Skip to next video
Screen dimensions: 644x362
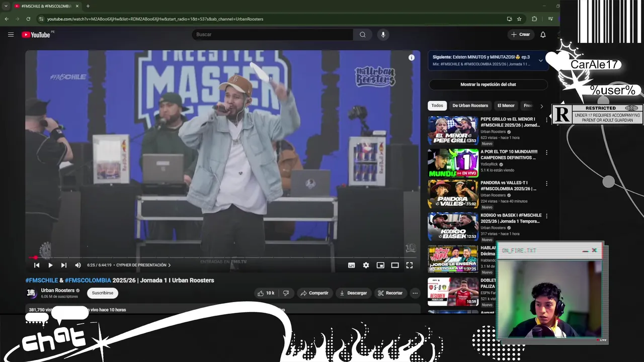[64, 265]
